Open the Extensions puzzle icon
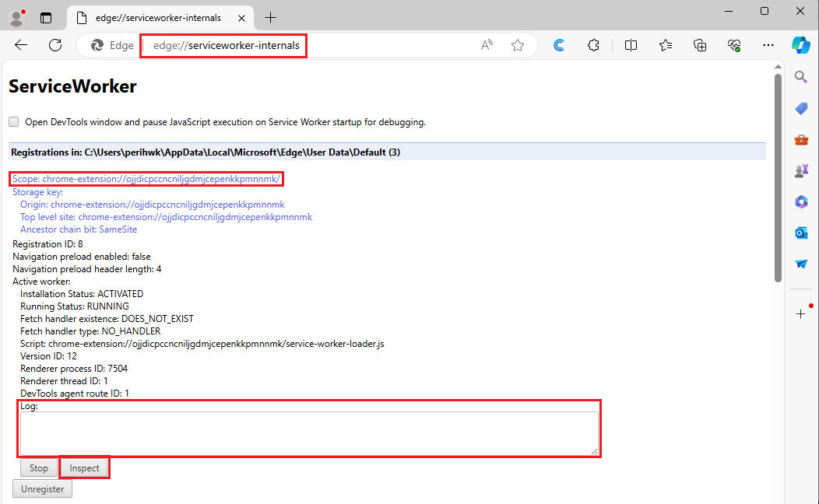Screen dimensions: 819x504 click(x=593, y=45)
